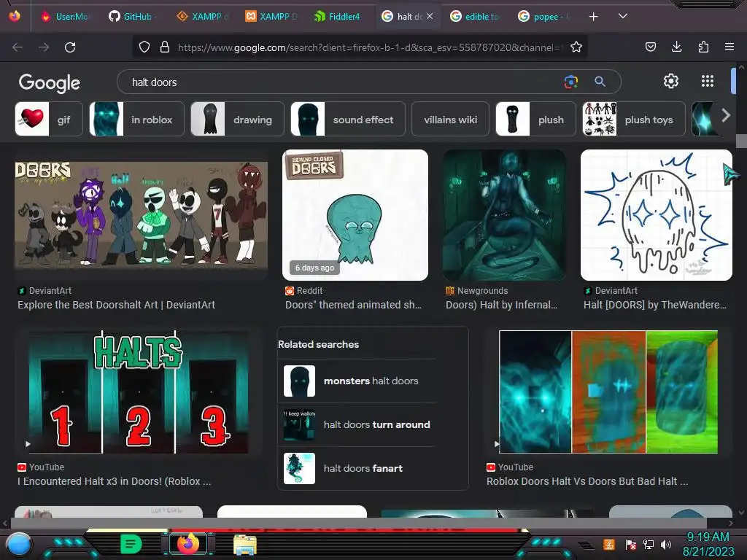
Task: Open Google quick settings gear
Action: pyautogui.click(x=671, y=81)
